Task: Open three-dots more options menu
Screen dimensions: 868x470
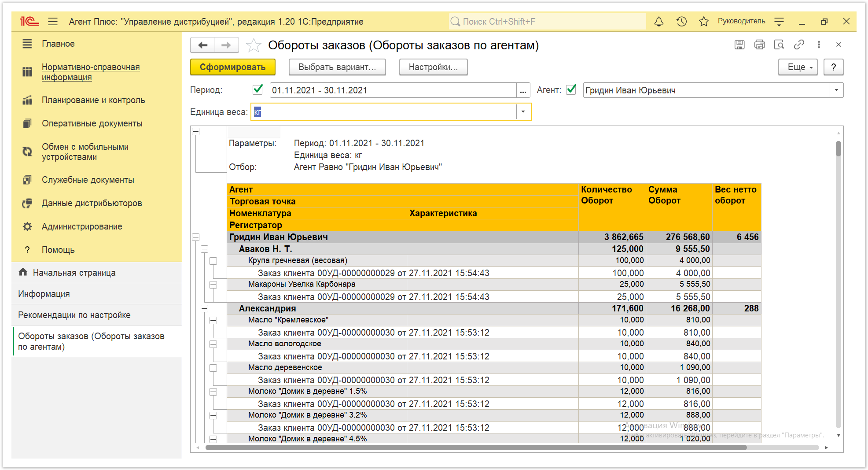Action: (819, 44)
